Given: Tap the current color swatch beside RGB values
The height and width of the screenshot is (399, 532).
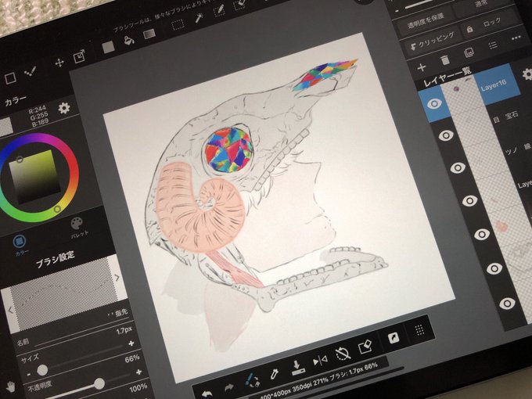Looking at the screenshot, I should 5,128.
